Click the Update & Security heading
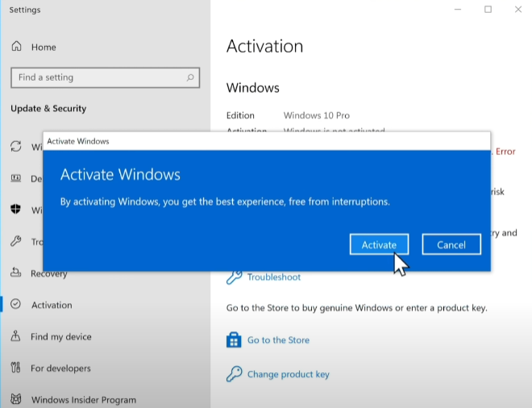The image size is (532, 408). point(48,109)
